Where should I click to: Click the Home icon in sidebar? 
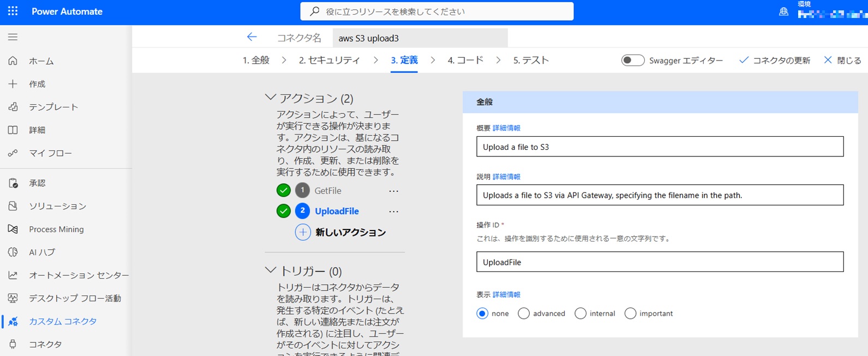[x=13, y=61]
